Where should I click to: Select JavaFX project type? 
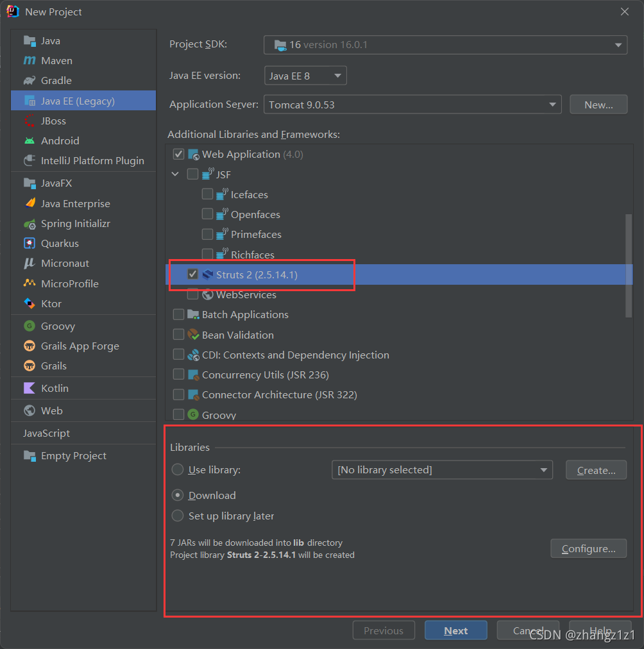pos(56,183)
